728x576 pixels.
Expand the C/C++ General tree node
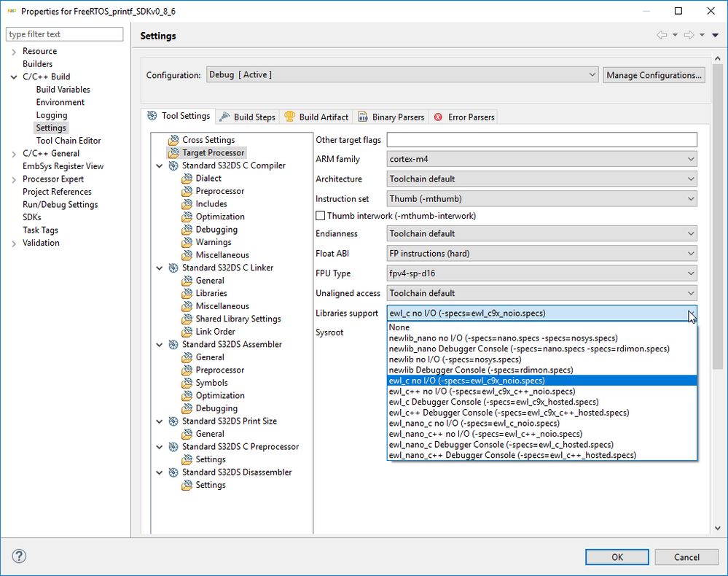14,154
